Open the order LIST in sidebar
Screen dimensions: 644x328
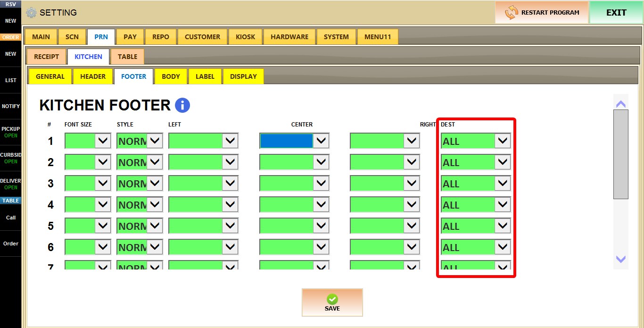[x=10, y=80]
